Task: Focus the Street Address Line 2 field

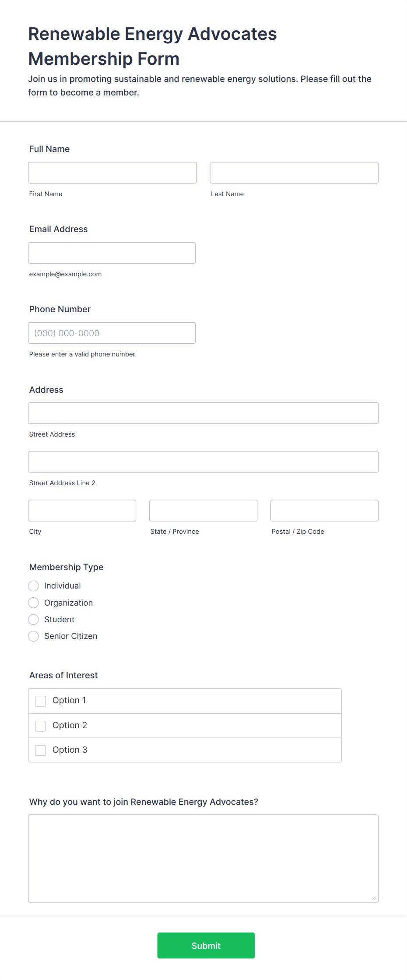Action: point(203,462)
